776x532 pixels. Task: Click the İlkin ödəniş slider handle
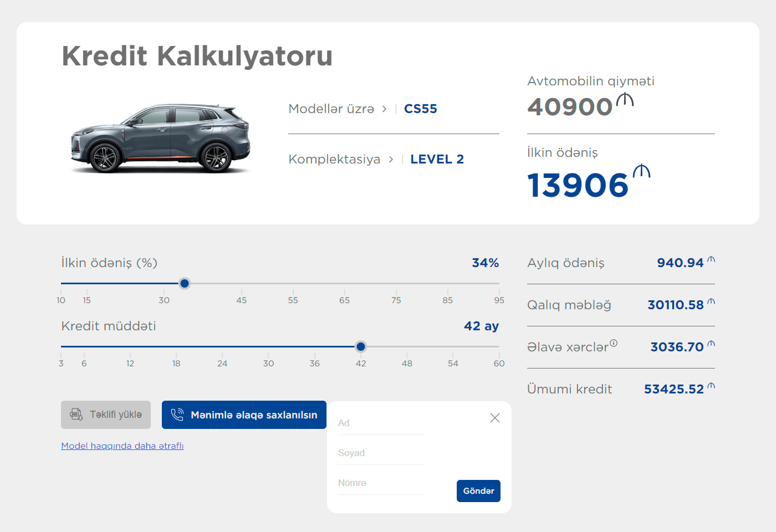185,283
